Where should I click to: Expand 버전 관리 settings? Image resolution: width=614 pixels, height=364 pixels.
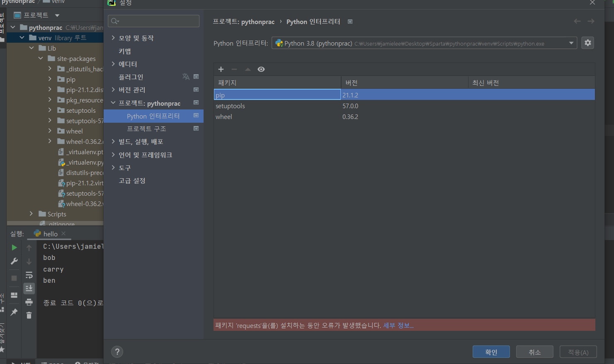(113, 90)
